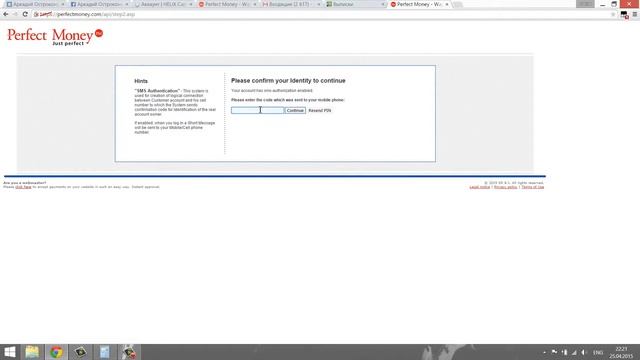
Task: Bookmark page with the star icon
Action: click(613, 14)
